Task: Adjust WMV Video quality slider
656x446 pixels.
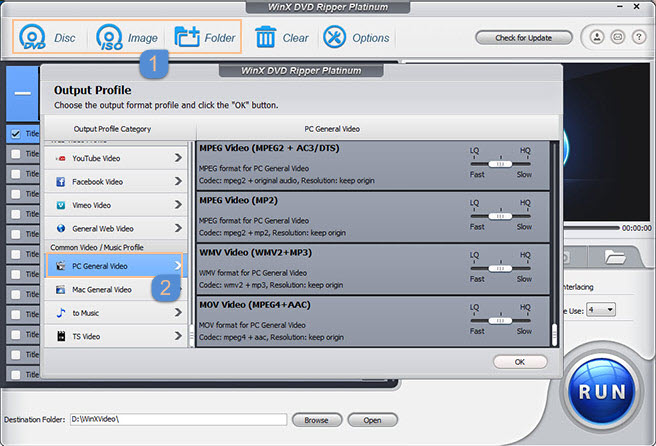Action: [x=500, y=269]
